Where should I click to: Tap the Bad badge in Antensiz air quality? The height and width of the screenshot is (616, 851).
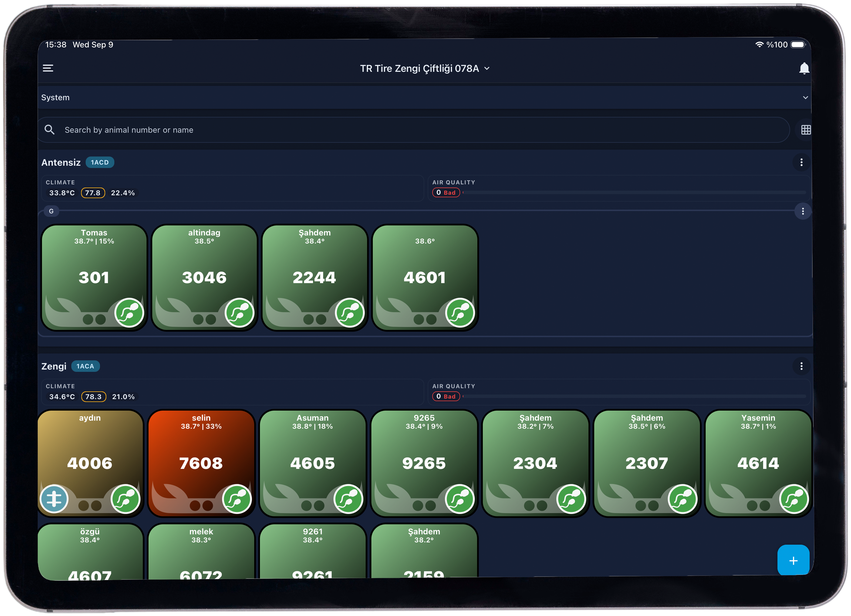pyautogui.click(x=446, y=193)
